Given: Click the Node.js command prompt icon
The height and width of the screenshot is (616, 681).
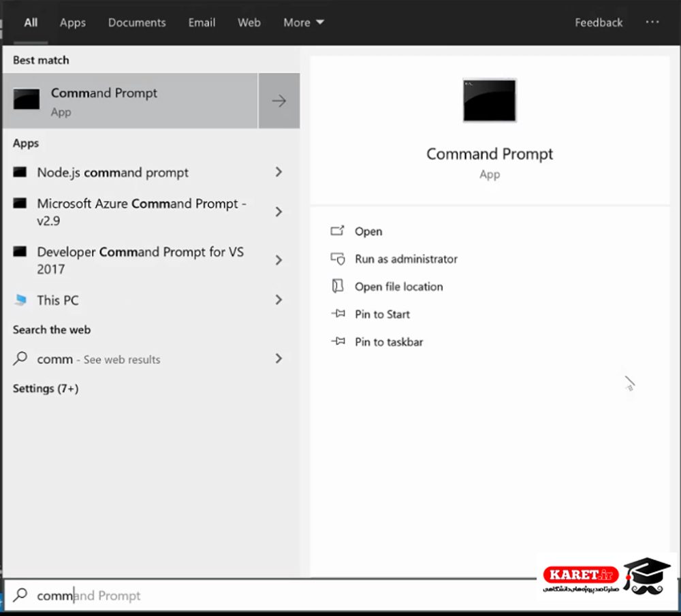Looking at the screenshot, I should (x=20, y=172).
